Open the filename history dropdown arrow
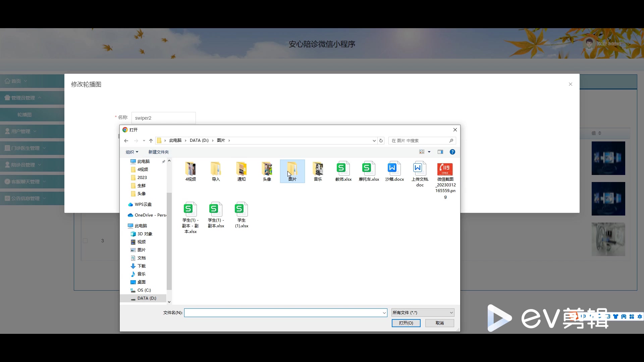This screenshot has height=362, width=644. pos(384,313)
